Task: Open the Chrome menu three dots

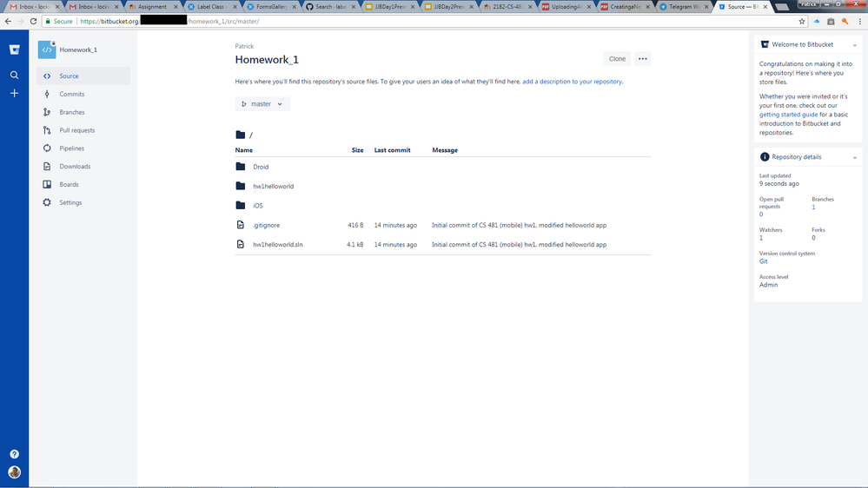Action: coord(859,21)
